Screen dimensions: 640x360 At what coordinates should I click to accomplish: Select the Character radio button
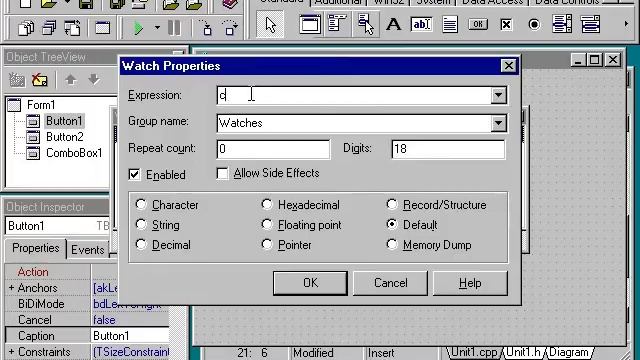[141, 204]
